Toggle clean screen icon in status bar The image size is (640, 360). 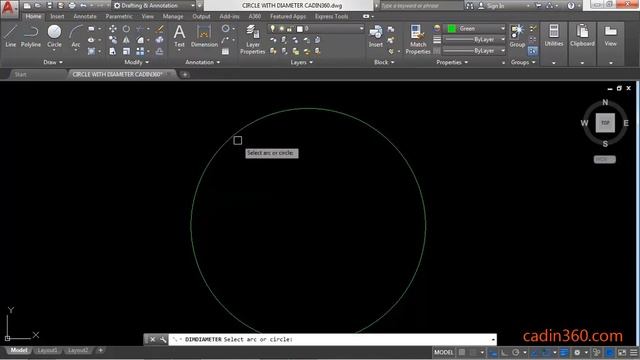pyautogui.click(x=622, y=352)
